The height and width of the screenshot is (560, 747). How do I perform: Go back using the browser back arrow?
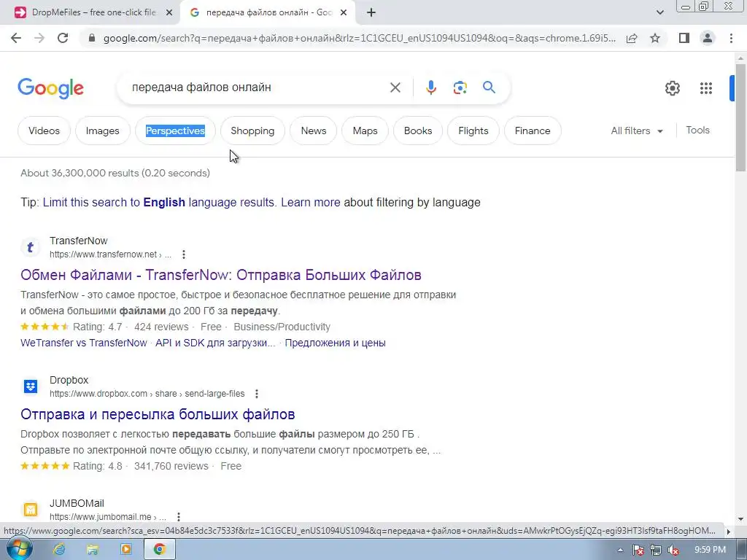(16, 38)
